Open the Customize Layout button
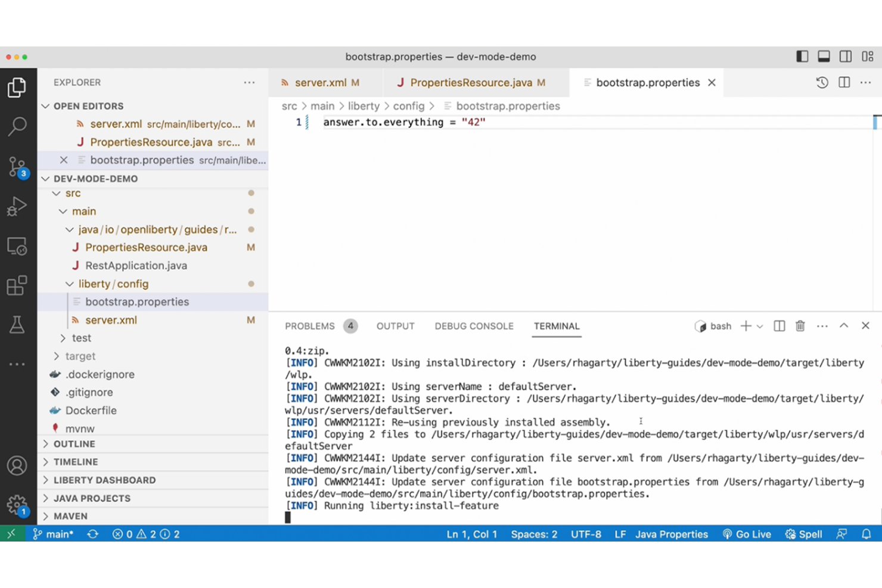 coord(868,57)
